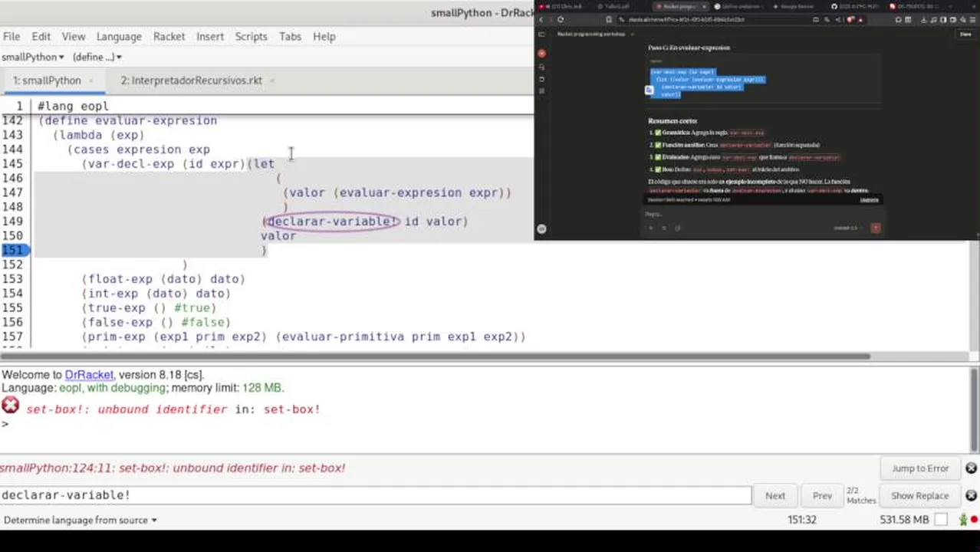Open the Tabs menu
Viewport: 980px width, 552px height.
290,36
